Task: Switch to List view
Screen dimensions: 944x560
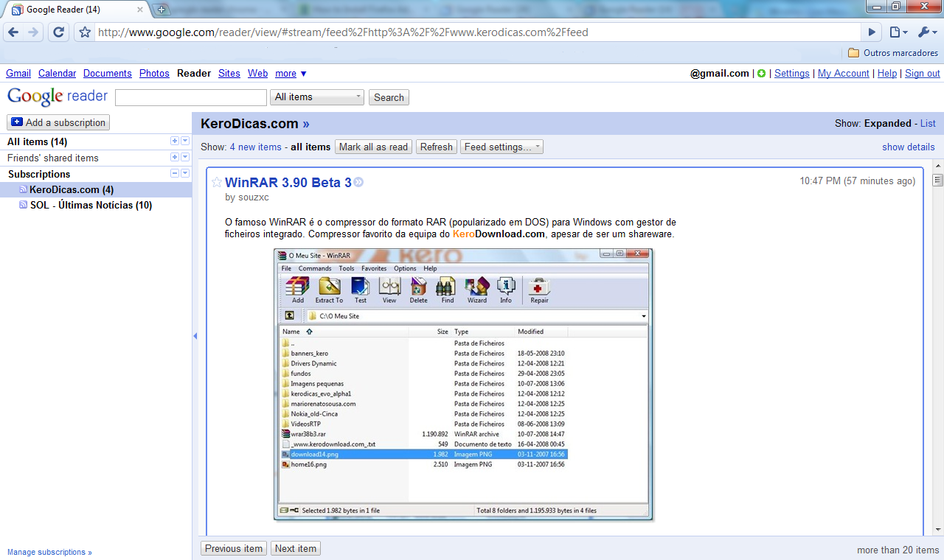Action: 928,124
